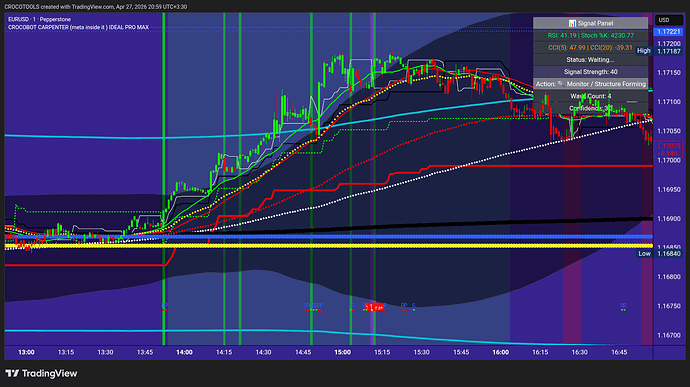Open the USD currency selector

pos(668,20)
